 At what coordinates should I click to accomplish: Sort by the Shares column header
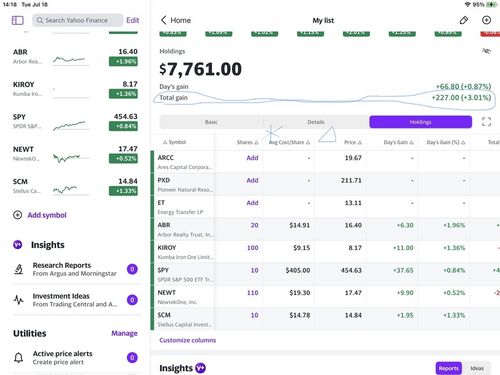[247, 142]
